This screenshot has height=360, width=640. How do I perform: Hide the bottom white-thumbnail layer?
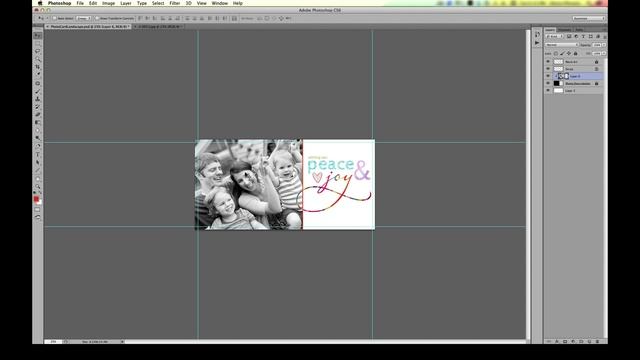coord(548,91)
